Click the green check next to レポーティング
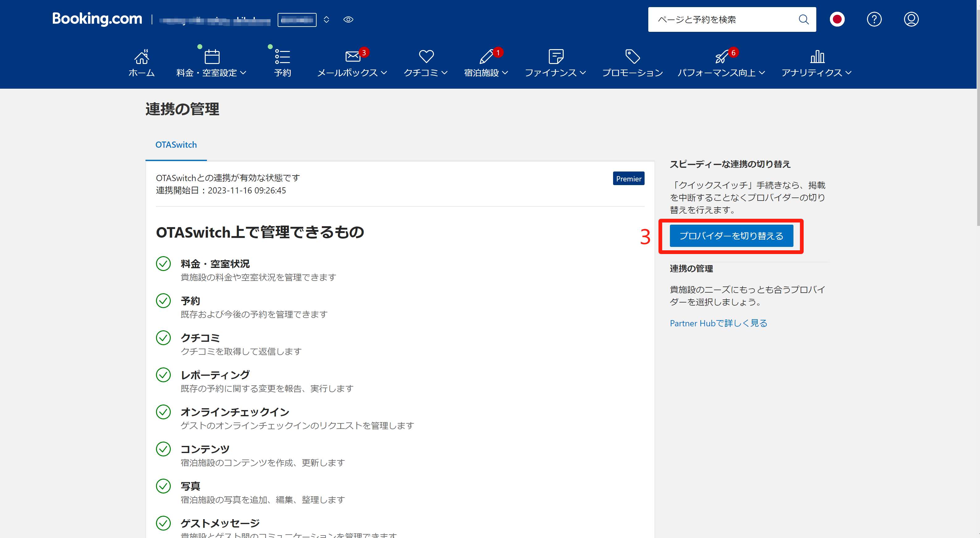This screenshot has height=538, width=980. pos(163,375)
